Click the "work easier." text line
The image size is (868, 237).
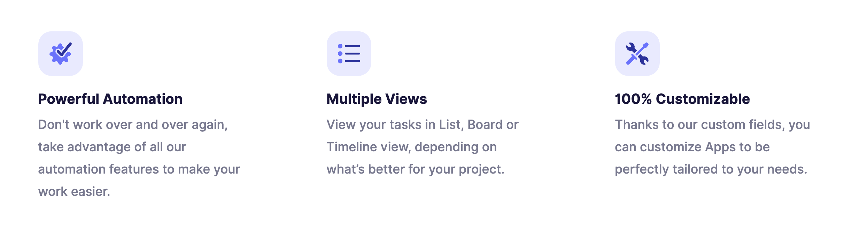click(x=74, y=192)
